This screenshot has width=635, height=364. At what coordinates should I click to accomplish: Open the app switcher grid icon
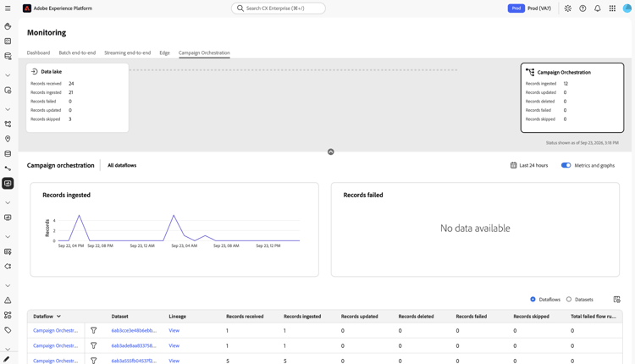[x=612, y=8]
